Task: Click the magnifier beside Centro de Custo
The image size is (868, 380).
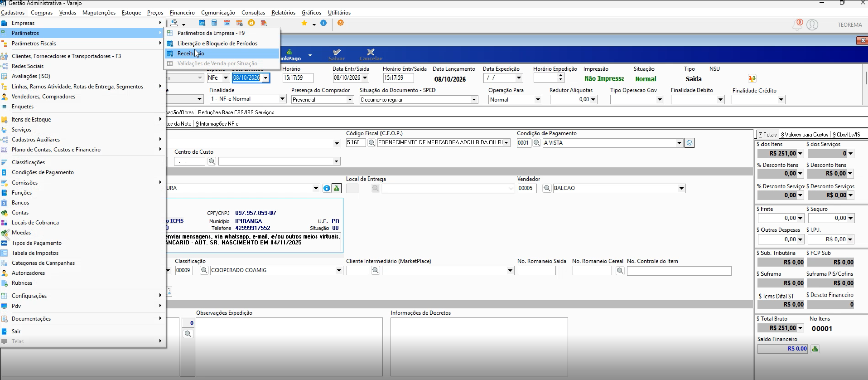Action: pos(212,161)
